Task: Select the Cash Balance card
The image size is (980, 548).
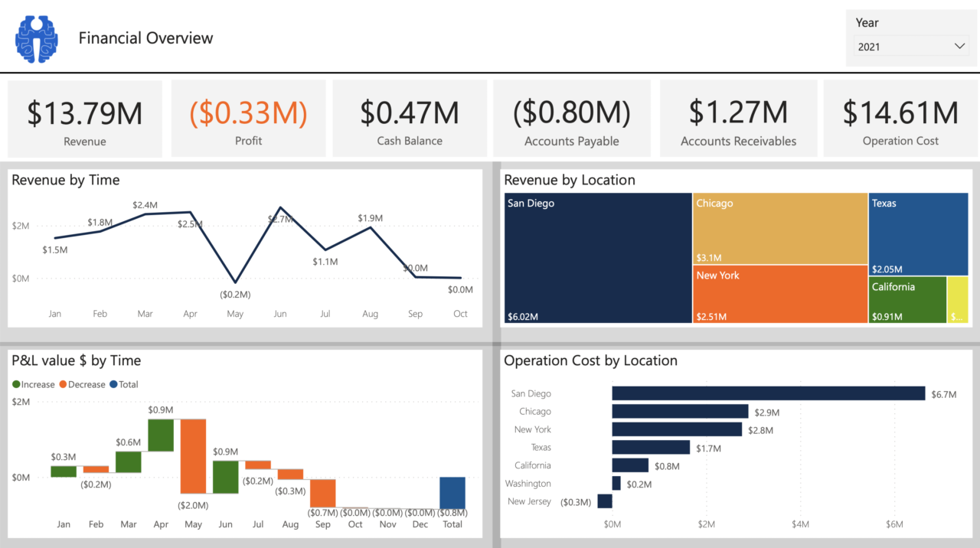Action: [410, 119]
